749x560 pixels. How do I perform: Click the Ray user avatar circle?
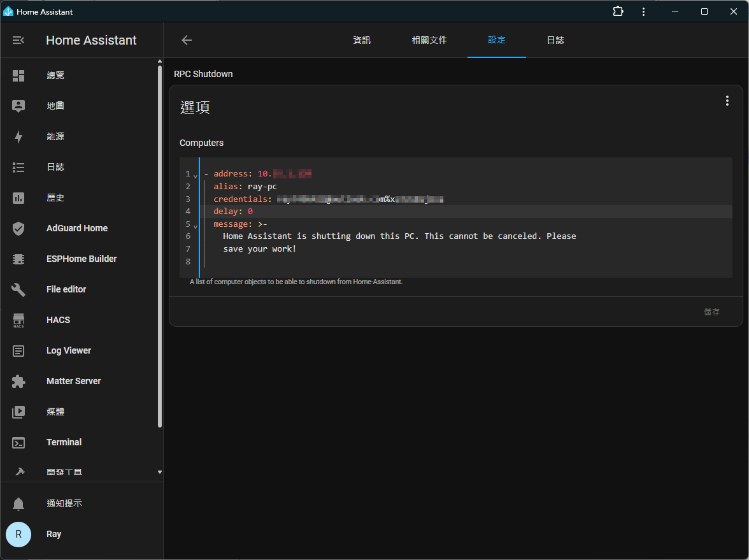point(18,534)
